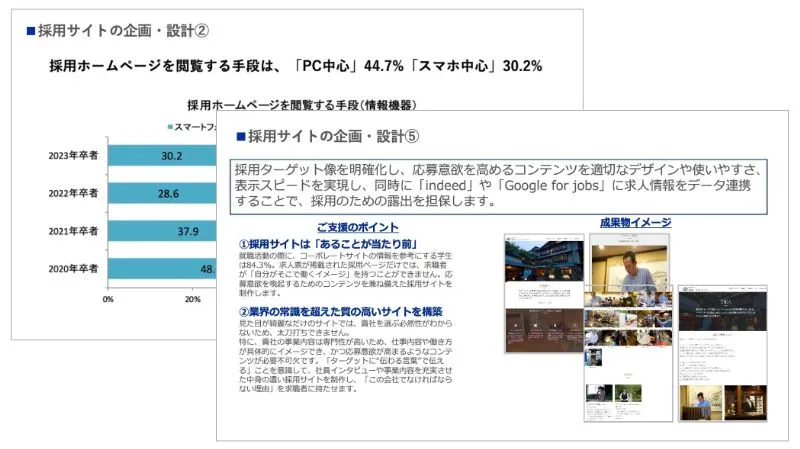Click the スマートフォ legend entry in the chart
Image resolution: width=800 pixels, height=449 pixels.
pos(192,127)
